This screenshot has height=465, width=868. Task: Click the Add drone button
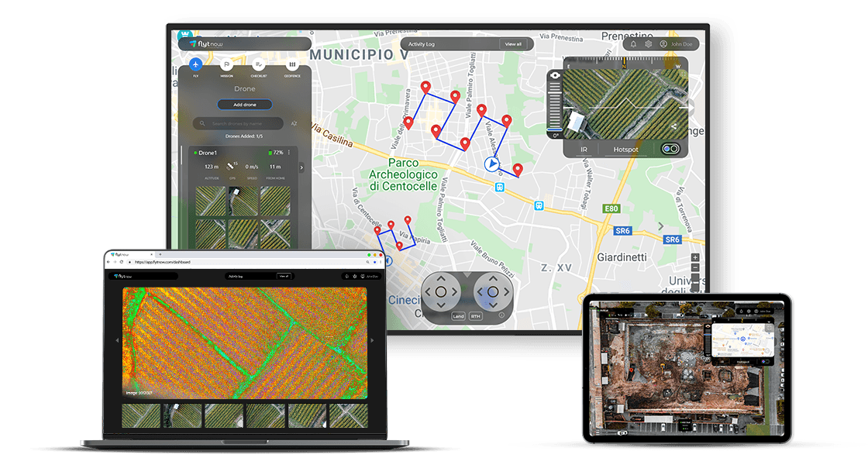point(245,105)
